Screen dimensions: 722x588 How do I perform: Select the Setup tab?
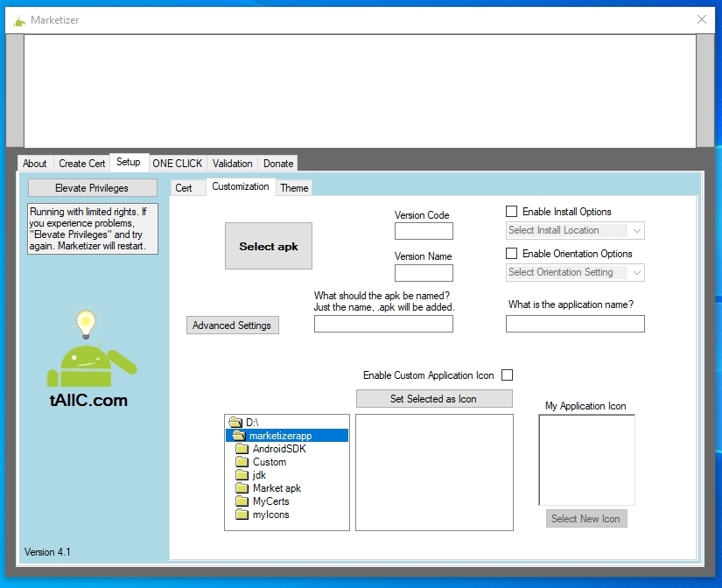click(129, 162)
